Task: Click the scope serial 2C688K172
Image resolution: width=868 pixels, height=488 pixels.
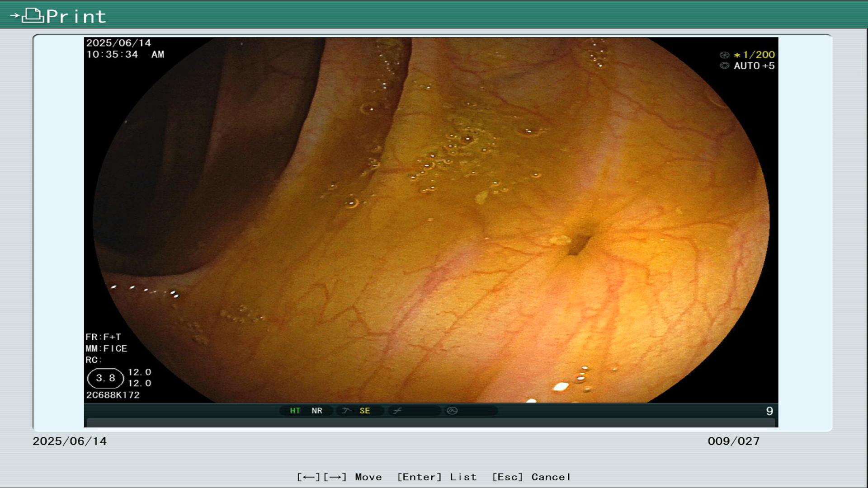Action: (113, 395)
